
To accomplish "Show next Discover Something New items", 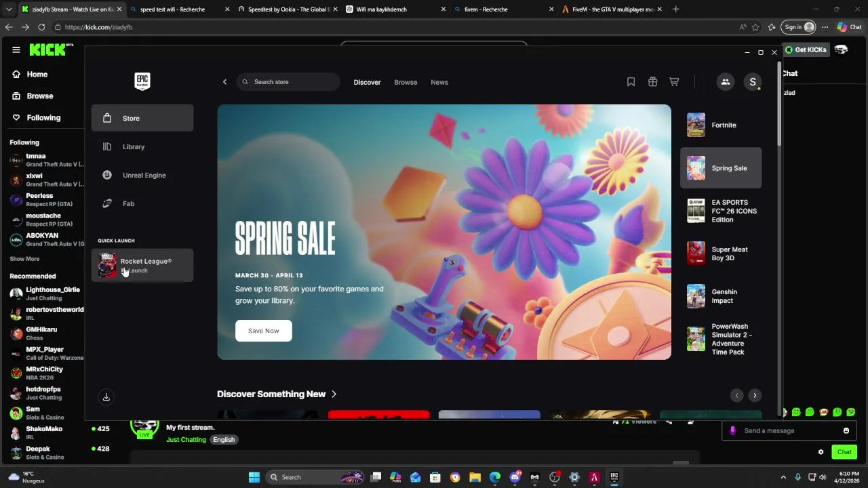I will click(755, 395).
